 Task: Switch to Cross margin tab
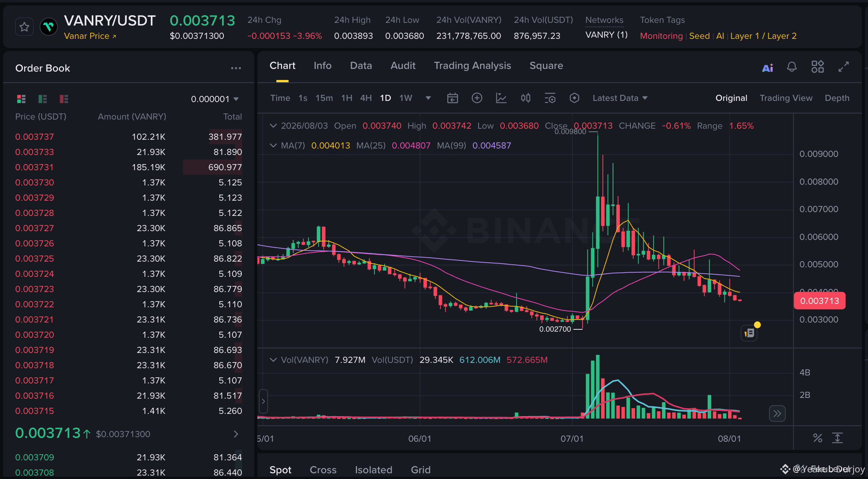[323, 470]
